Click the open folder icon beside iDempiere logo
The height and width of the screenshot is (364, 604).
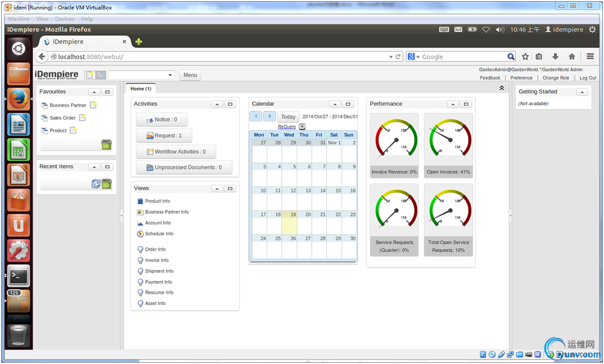pyautogui.click(x=100, y=75)
